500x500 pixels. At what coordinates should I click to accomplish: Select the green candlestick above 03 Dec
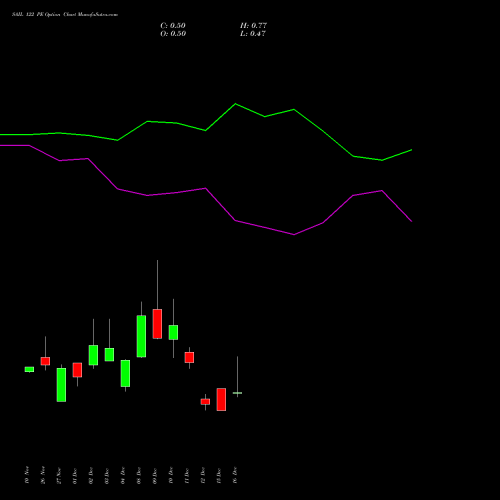[x=109, y=354]
